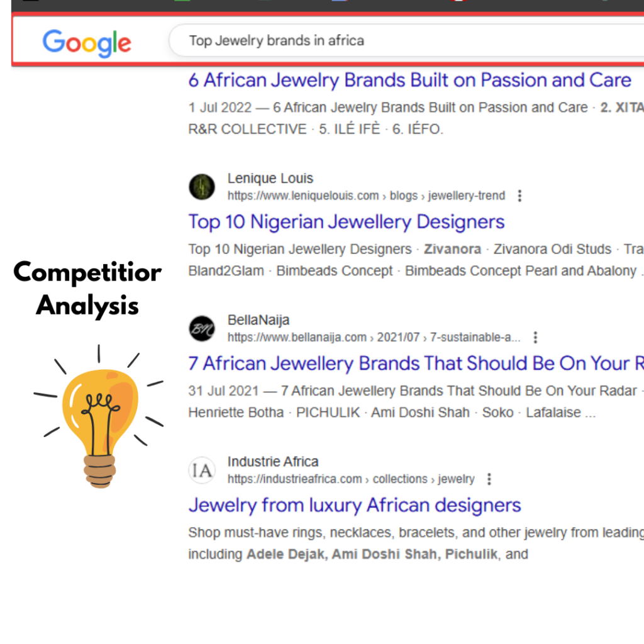644x644 pixels.
Task: Click the BellaNaija site favicon
Action: (x=202, y=328)
